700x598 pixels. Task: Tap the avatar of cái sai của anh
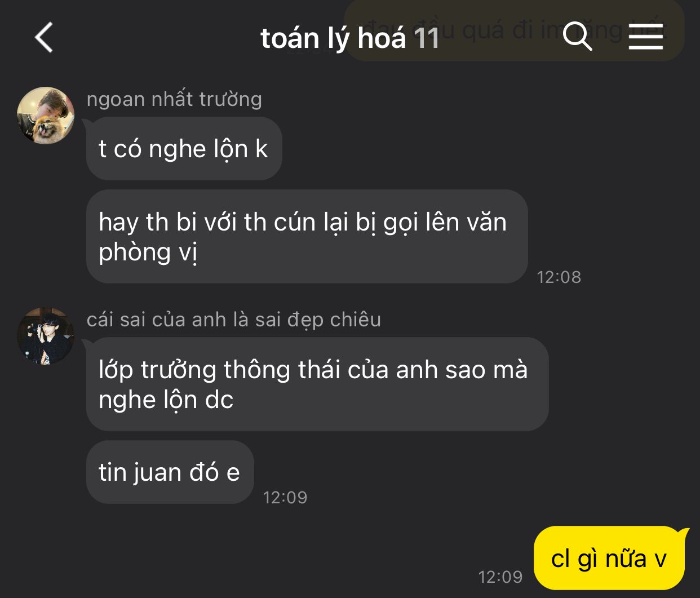[x=46, y=336]
